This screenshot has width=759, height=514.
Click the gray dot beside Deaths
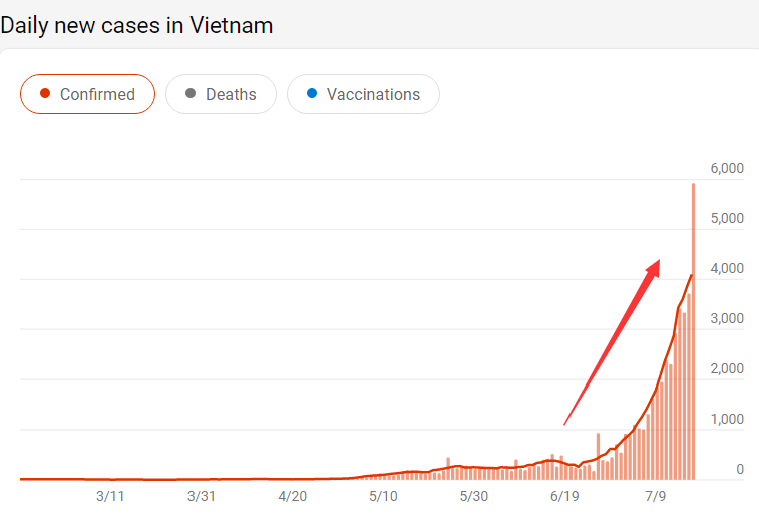click(x=190, y=95)
